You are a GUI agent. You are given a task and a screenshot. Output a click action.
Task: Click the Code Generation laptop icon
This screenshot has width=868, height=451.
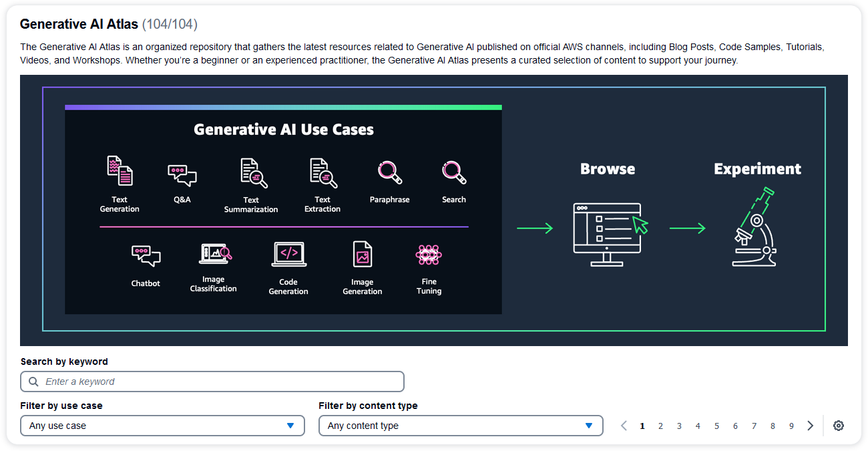288,255
